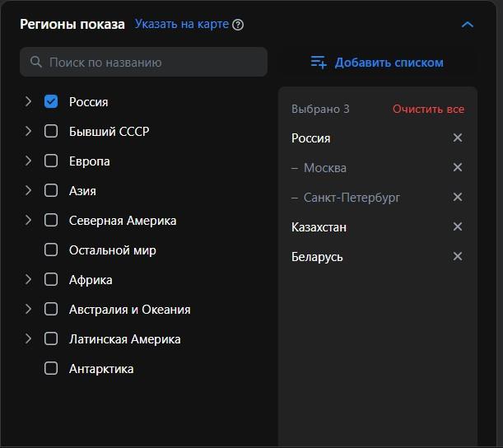Collapse the Регионы показа section
Image resolution: width=503 pixels, height=448 pixels.
(467, 25)
